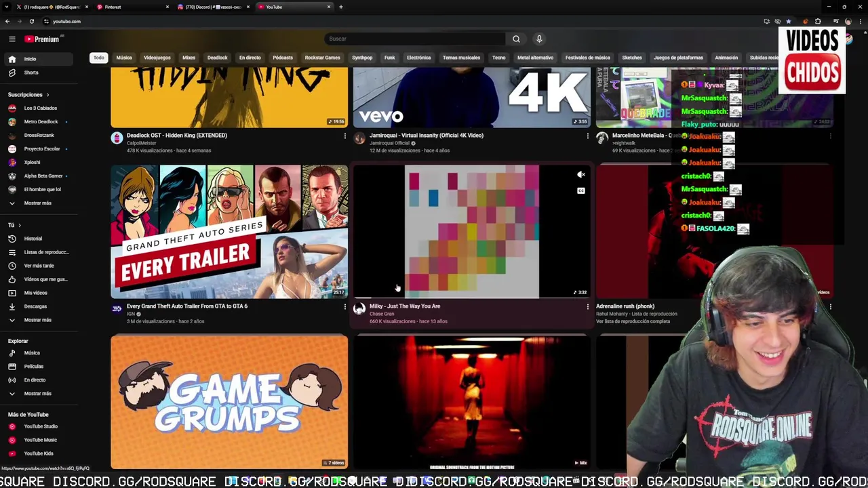Toggle subtitles on the Milky video preview
This screenshot has height=488, width=868.
pos(581,190)
